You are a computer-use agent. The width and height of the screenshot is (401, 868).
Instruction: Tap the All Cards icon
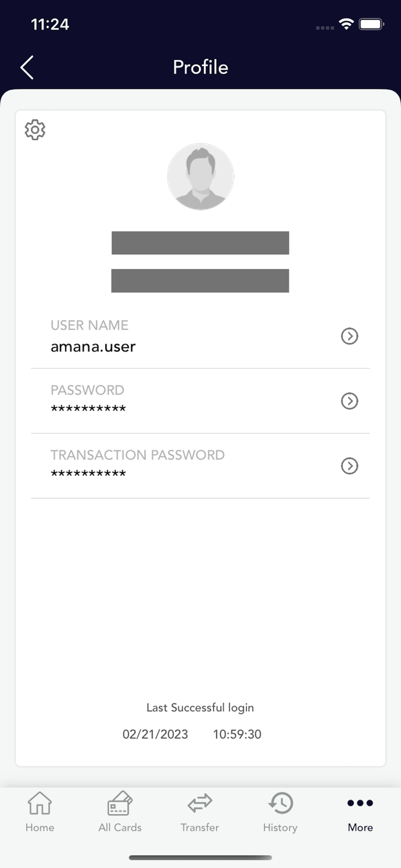120,803
